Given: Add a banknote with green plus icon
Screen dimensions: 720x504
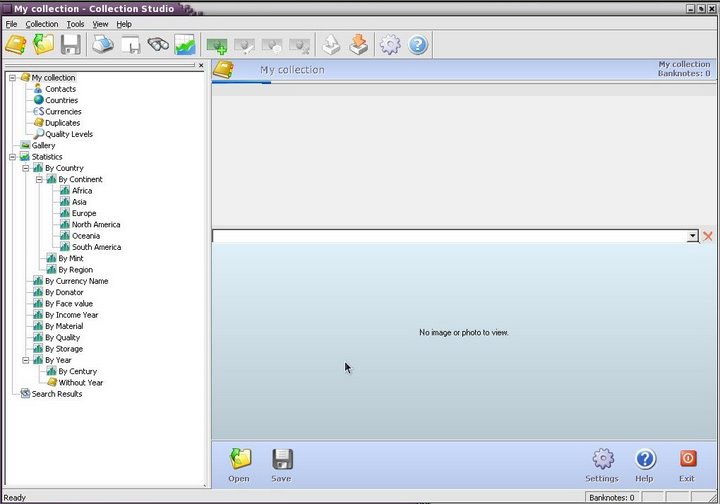Looking at the screenshot, I should click(217, 45).
